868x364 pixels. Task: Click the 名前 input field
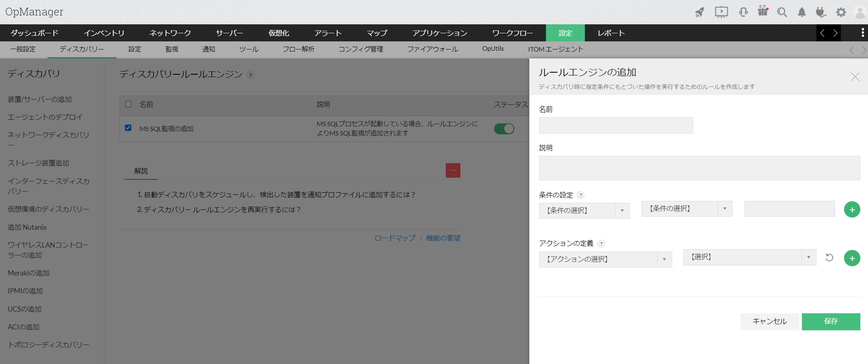[616, 125]
